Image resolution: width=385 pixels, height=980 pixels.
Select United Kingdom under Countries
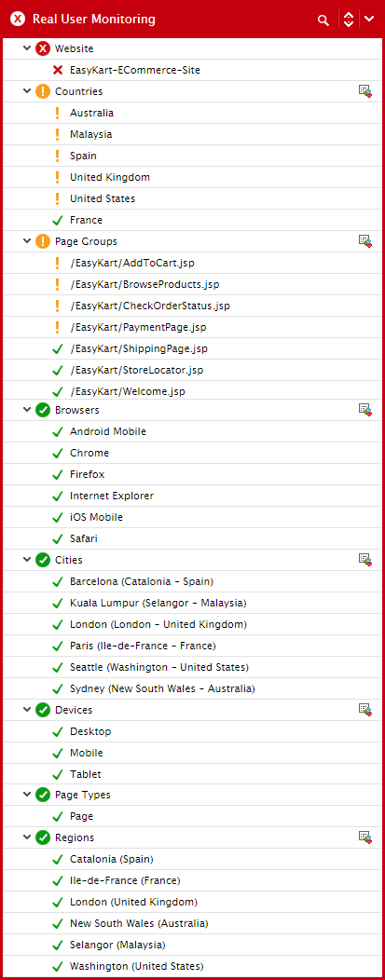pos(110,177)
